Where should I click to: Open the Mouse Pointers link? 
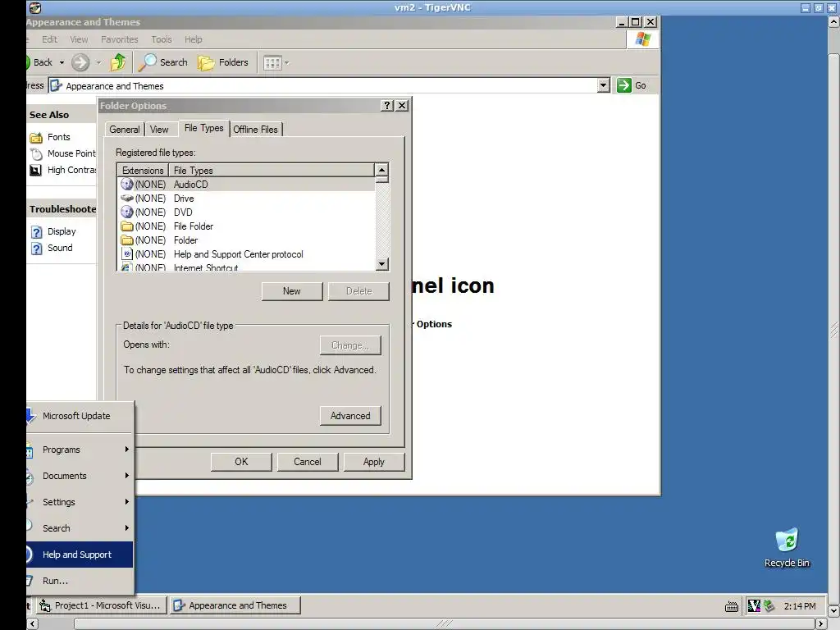click(72, 153)
